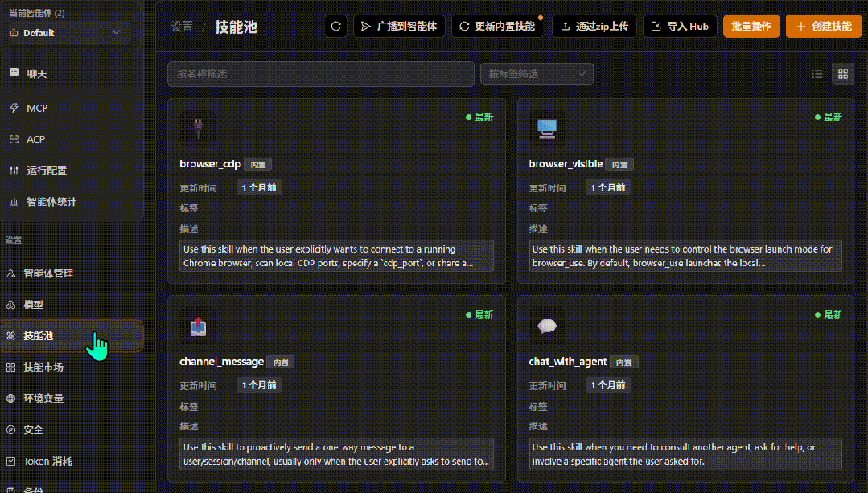Click 内置 tag next to browser_visible
Viewport: 868px width, 493px height.
pyautogui.click(x=619, y=165)
